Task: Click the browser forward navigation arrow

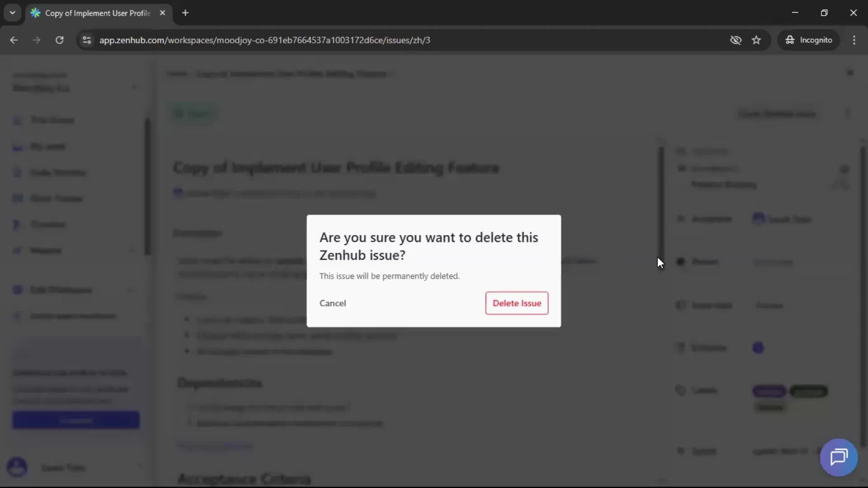Action: [x=36, y=40]
